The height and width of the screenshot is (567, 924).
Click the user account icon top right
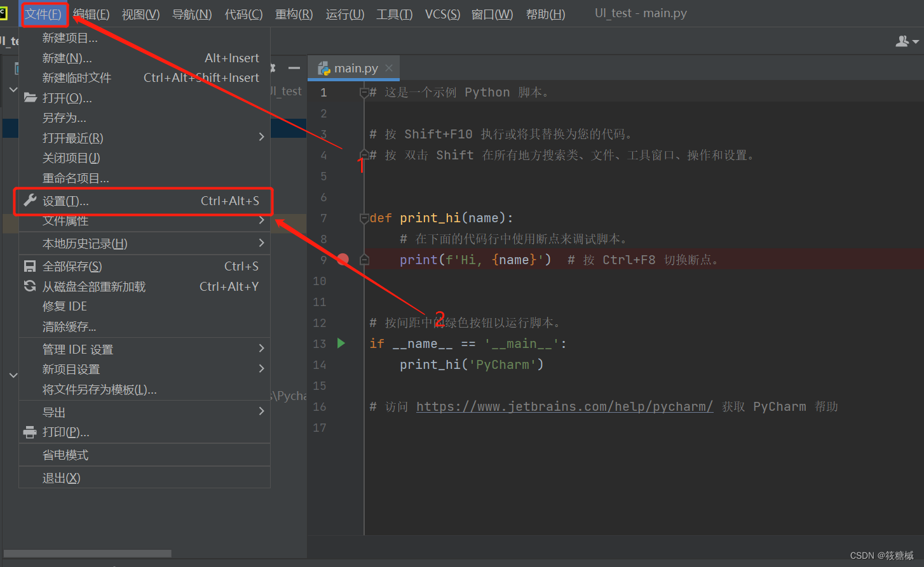click(x=901, y=41)
